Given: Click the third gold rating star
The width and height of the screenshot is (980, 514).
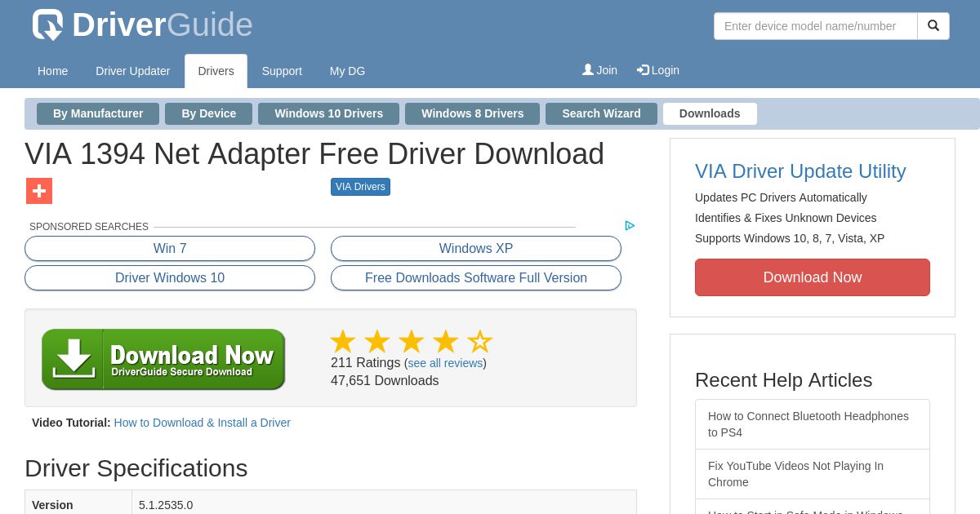Looking at the screenshot, I should 412,341.
